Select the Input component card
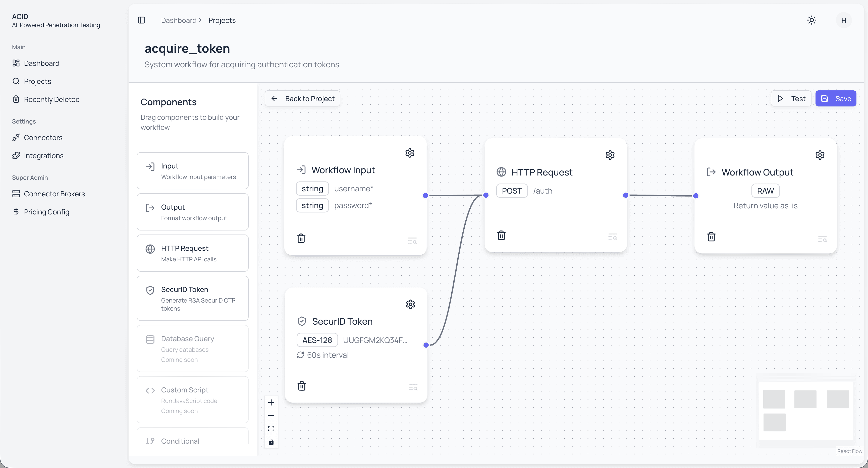The image size is (868, 468). (x=192, y=171)
